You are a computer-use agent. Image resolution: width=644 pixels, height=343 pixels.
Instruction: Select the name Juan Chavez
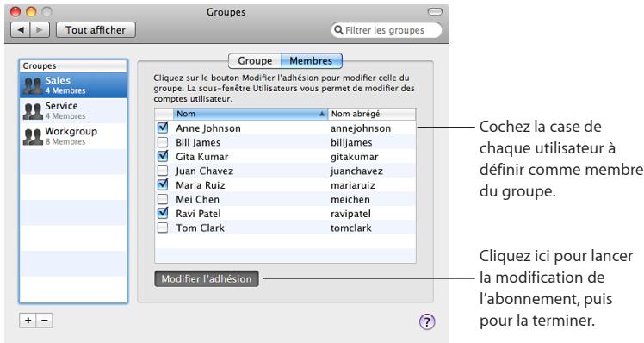(x=204, y=171)
